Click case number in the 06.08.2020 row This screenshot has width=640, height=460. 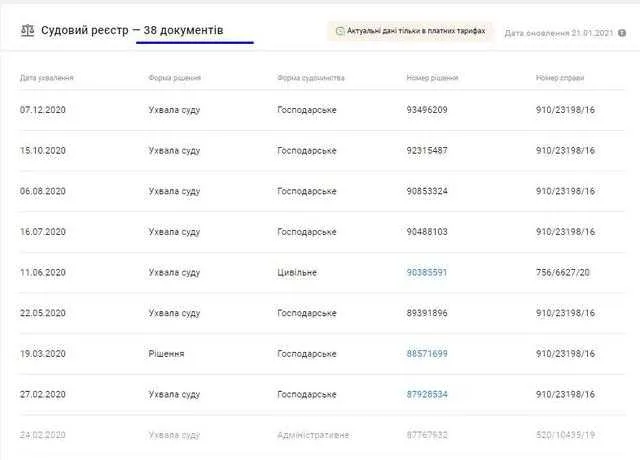coord(565,191)
